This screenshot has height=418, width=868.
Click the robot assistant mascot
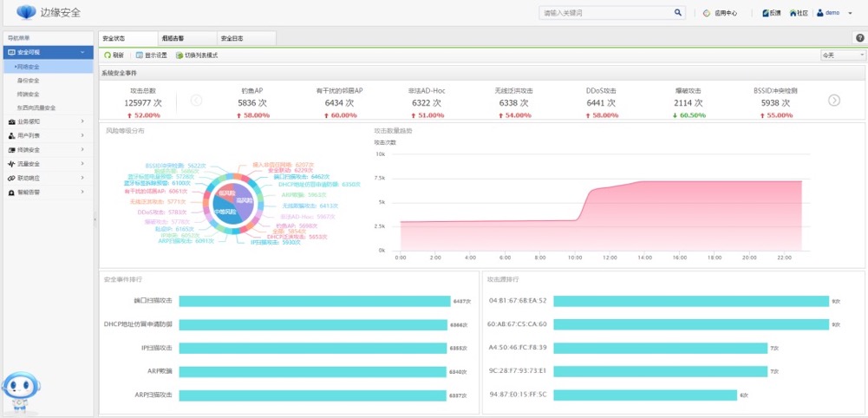click(x=21, y=393)
